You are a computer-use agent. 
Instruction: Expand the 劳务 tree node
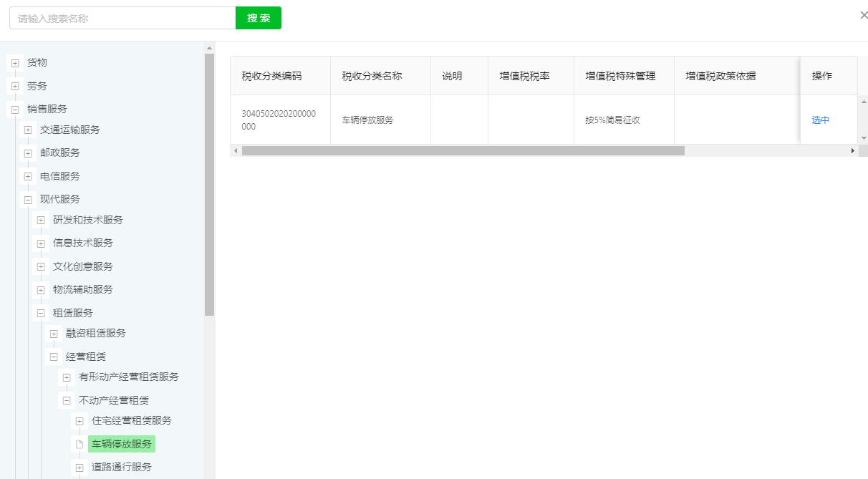[x=15, y=87]
